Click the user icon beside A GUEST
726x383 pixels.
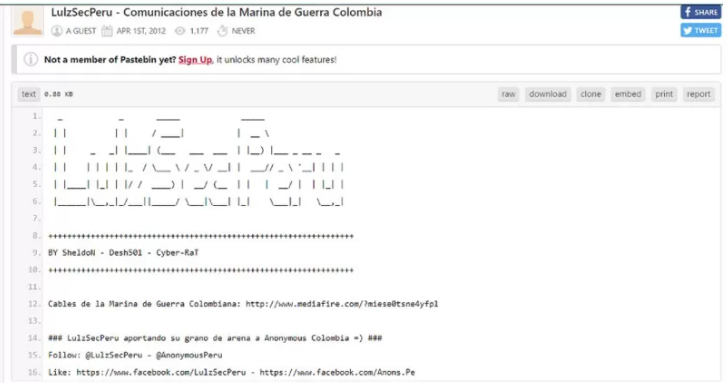56,31
